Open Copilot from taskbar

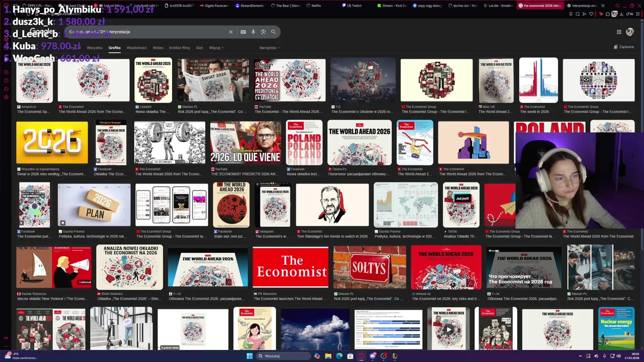317,356
